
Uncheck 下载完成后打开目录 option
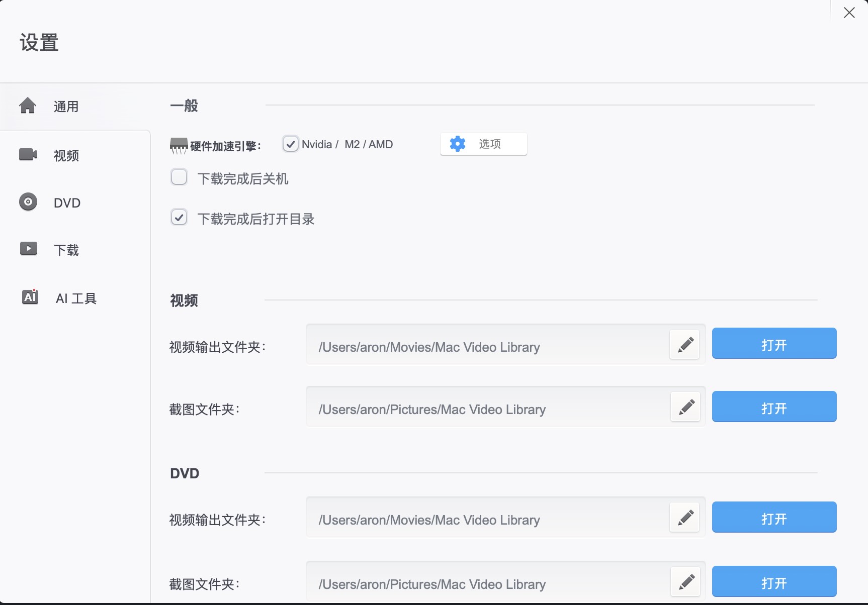pyautogui.click(x=179, y=217)
